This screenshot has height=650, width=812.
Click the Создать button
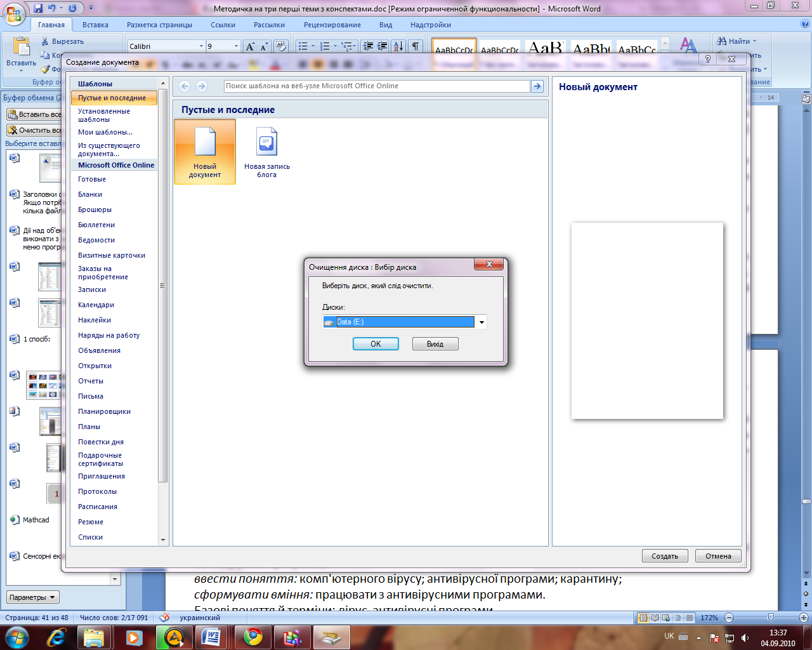click(665, 556)
